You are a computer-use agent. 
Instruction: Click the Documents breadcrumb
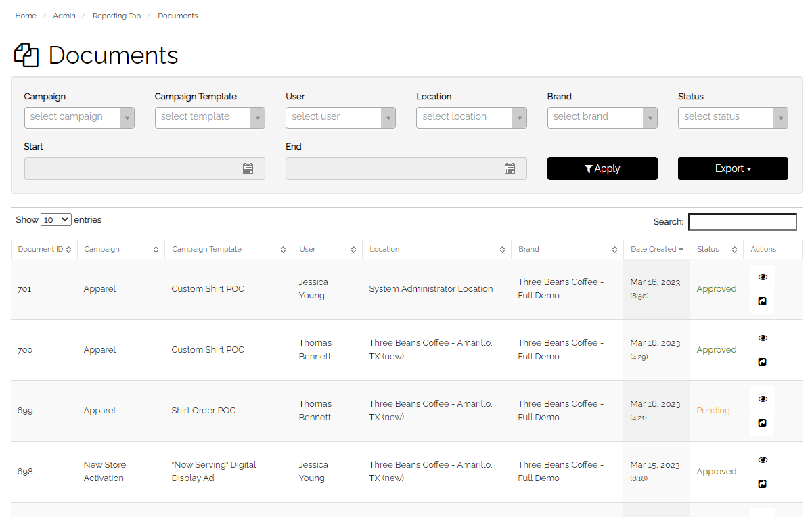[178, 16]
